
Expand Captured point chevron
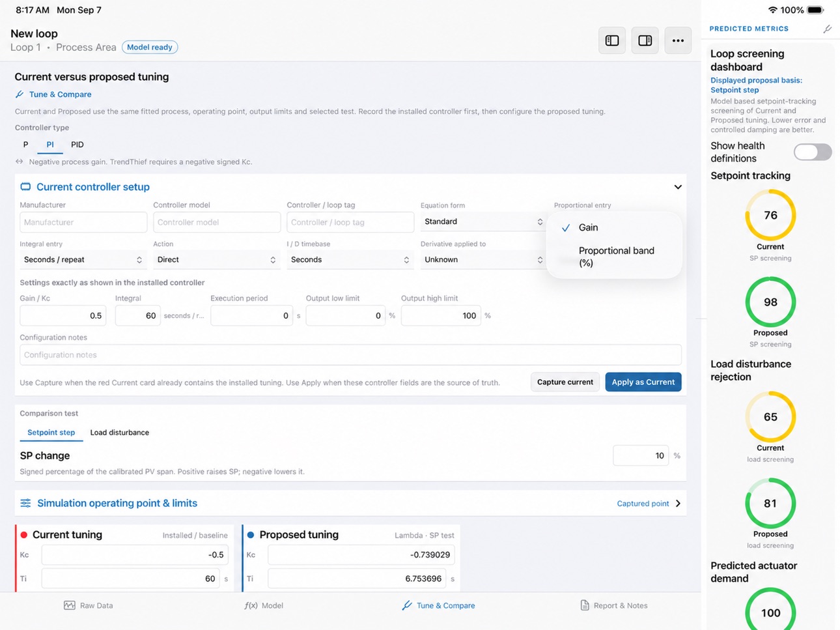coord(678,504)
